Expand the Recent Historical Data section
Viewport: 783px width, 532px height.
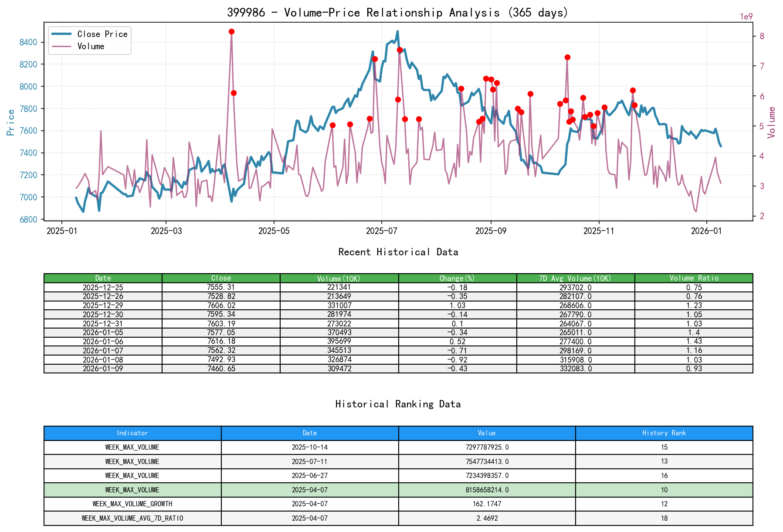point(398,252)
